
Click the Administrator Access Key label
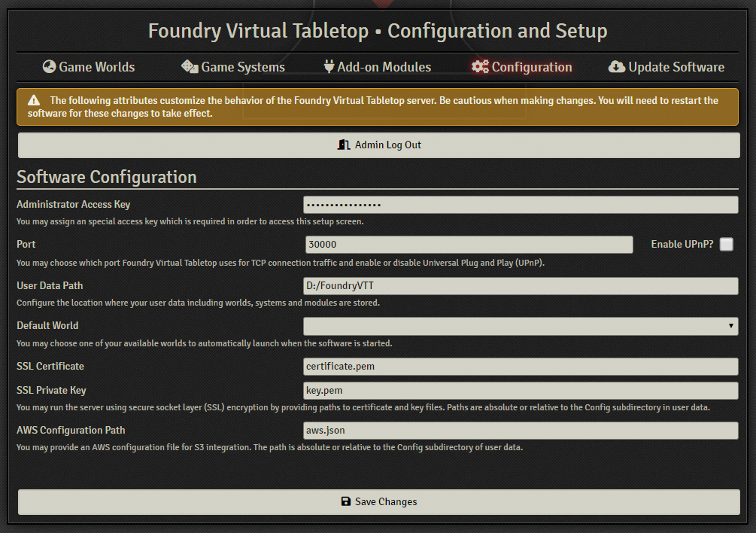73,205
